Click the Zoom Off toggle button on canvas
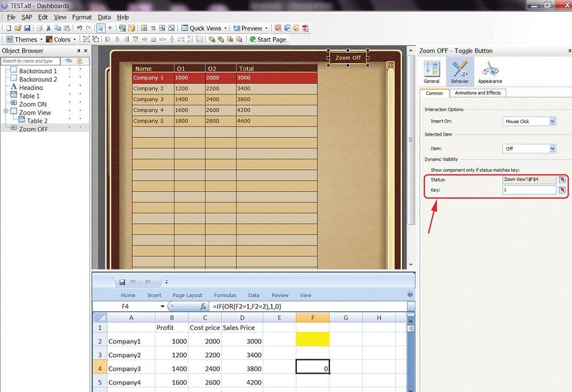This screenshot has height=392, width=572. click(x=348, y=58)
